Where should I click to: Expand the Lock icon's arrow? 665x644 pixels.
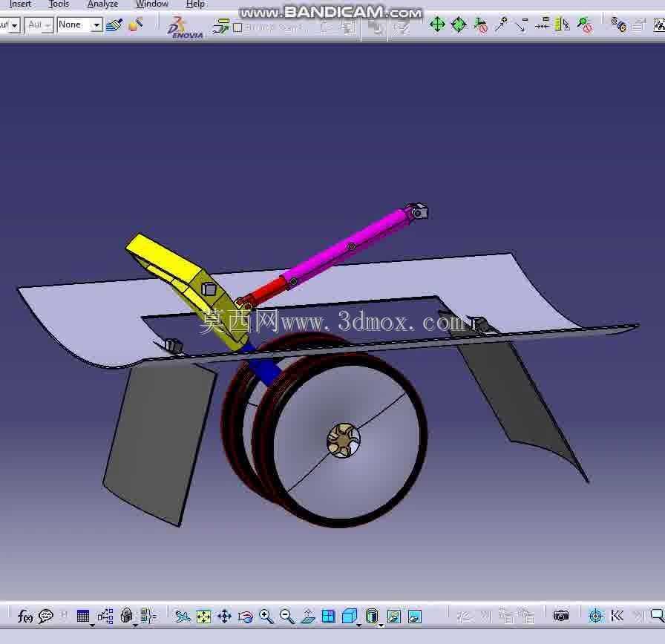click(x=135, y=625)
